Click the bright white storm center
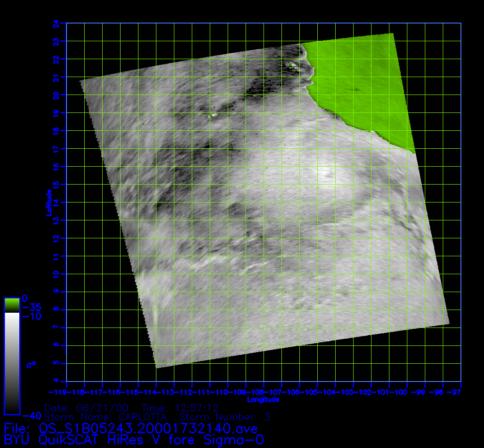 coord(324,173)
